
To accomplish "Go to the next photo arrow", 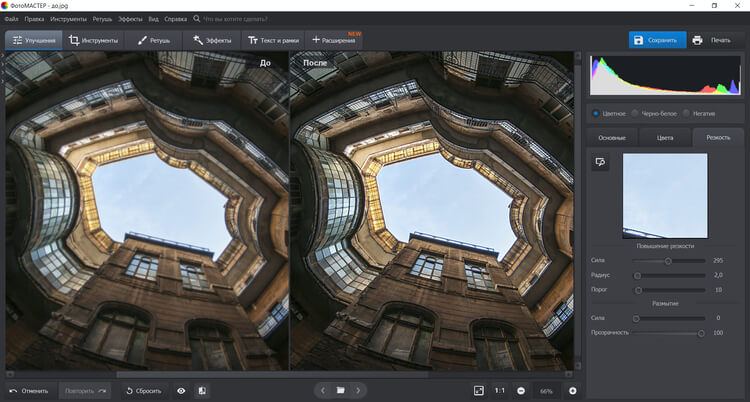I will click(359, 390).
